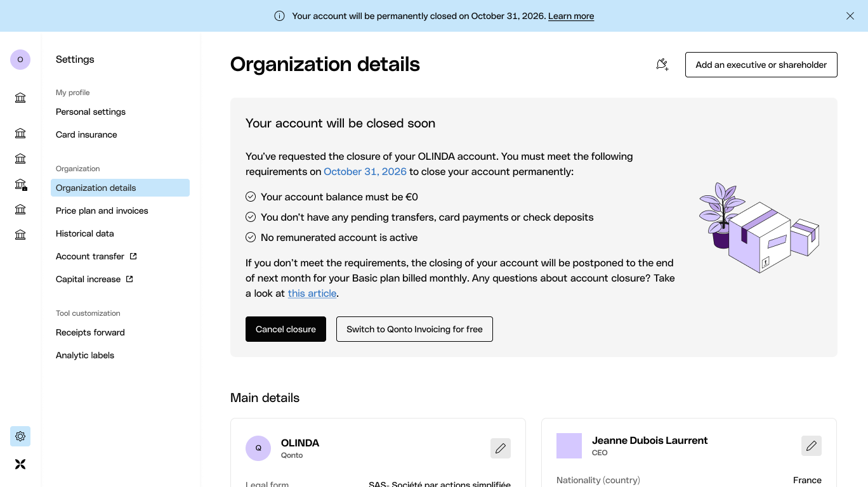Open Personal settings
The width and height of the screenshot is (868, 487).
pos(91,112)
